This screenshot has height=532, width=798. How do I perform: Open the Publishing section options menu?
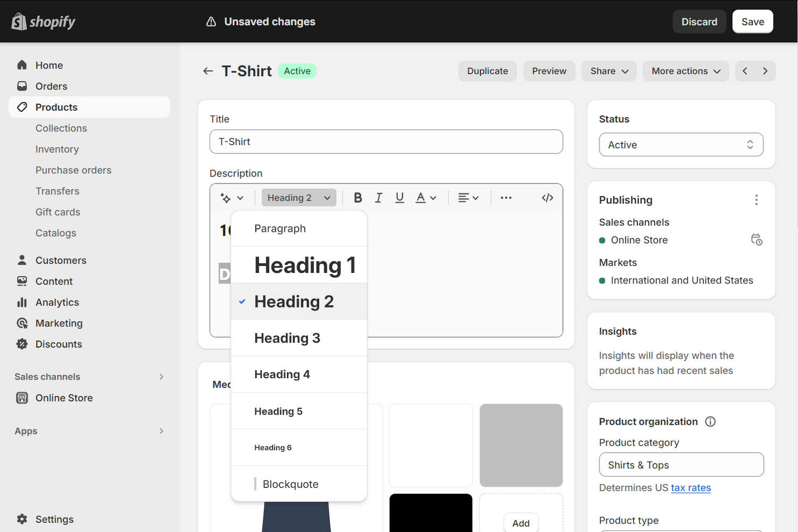click(x=757, y=199)
